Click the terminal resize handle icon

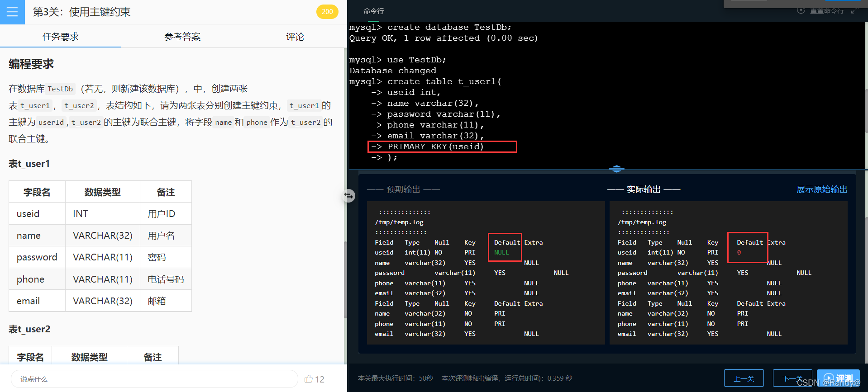point(616,170)
